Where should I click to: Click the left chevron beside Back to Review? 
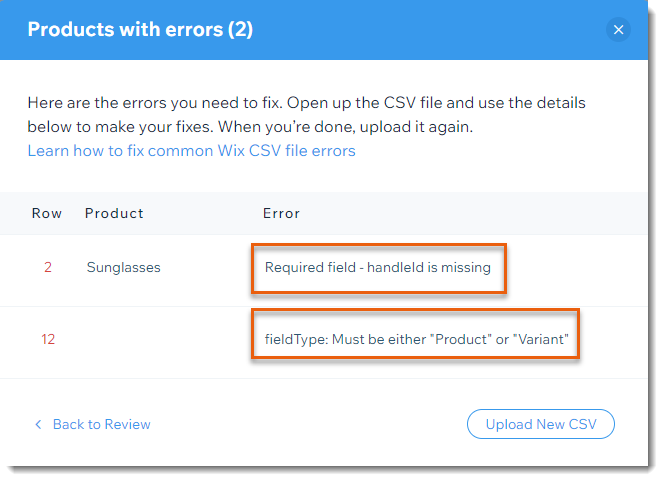click(x=38, y=424)
